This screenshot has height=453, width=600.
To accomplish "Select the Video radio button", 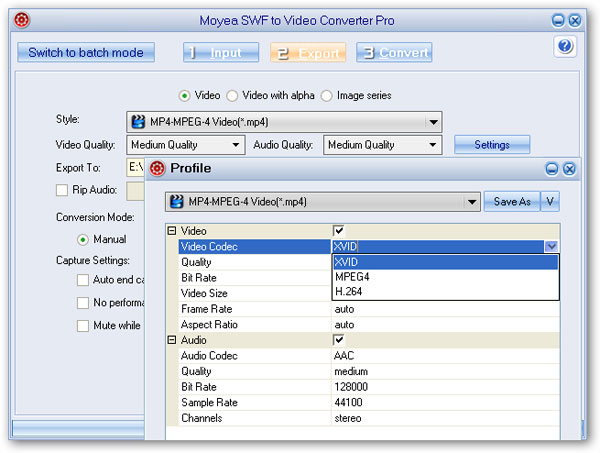I will click(x=184, y=96).
